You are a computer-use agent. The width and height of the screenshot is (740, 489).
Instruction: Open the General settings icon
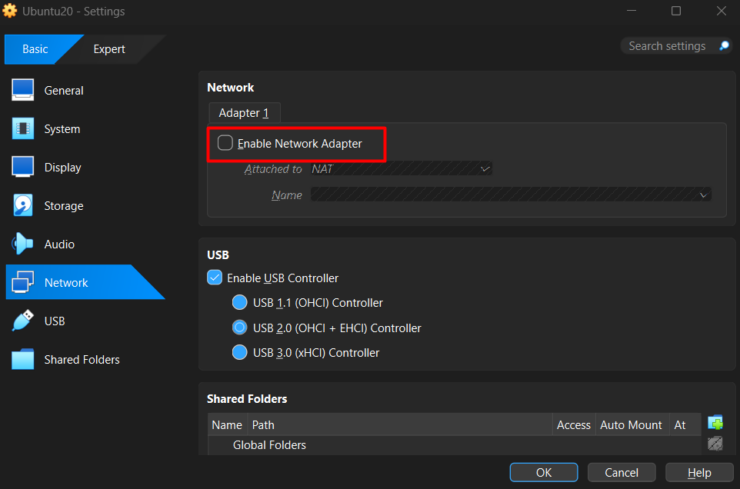23,90
